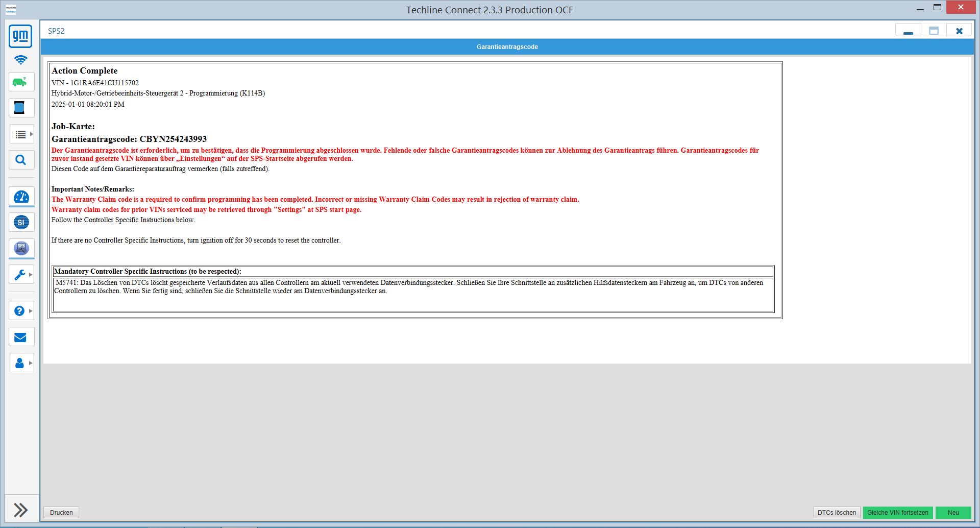
Task: Click the DTCs löschen button
Action: coord(837,513)
